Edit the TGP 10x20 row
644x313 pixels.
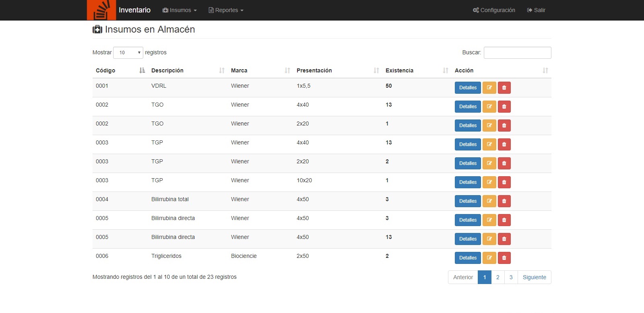[x=489, y=182]
